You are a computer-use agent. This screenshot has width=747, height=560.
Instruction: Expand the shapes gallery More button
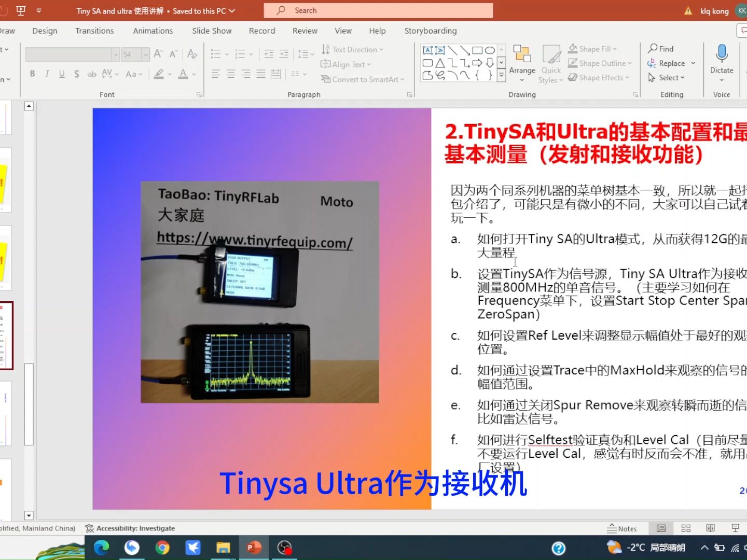(x=502, y=75)
